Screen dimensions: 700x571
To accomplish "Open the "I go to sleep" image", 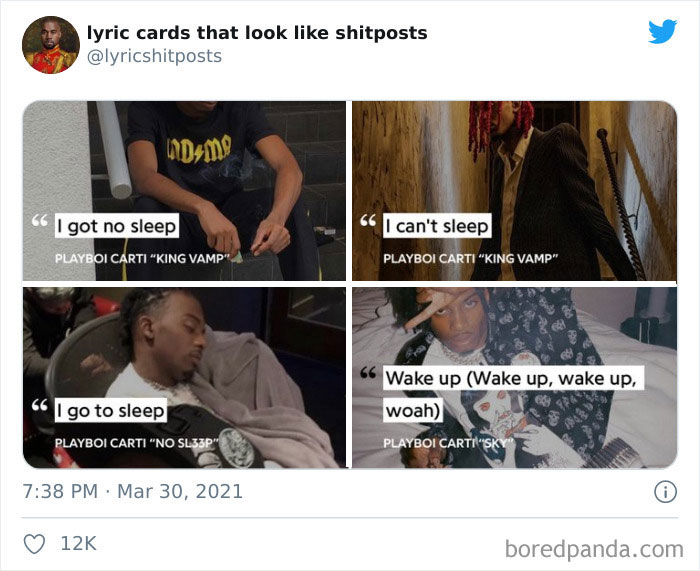I will 184,378.
